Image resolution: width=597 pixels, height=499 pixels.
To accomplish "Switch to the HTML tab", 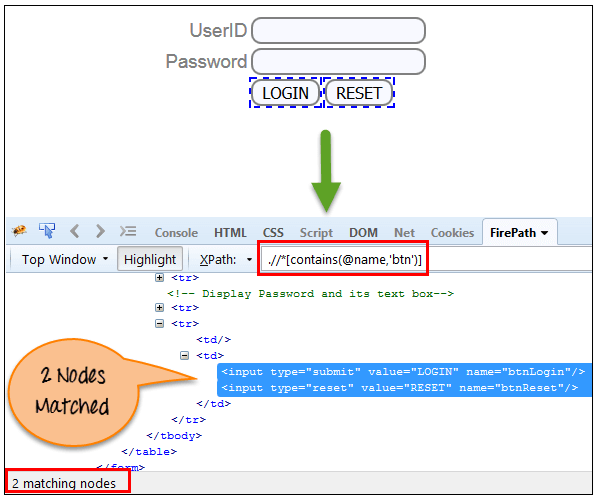I will pos(230,233).
